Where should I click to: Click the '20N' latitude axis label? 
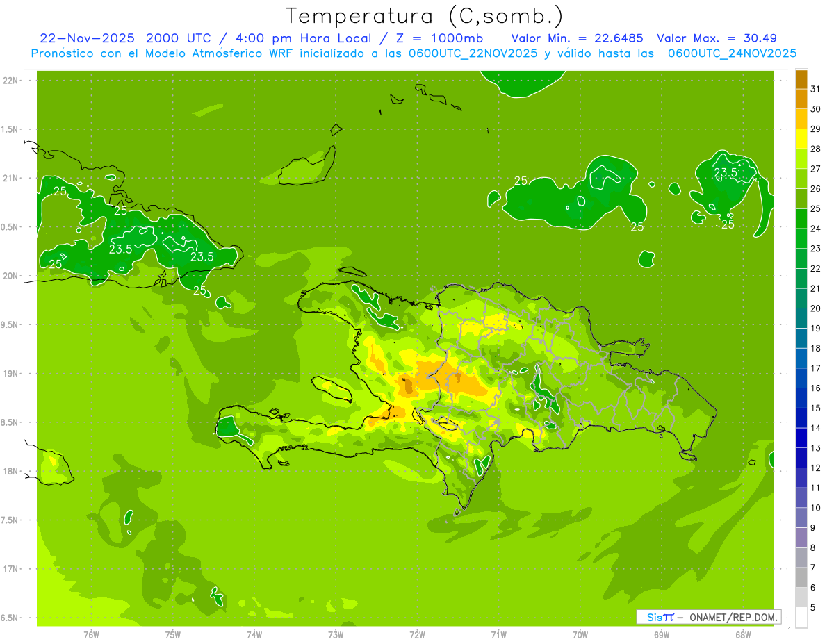(10, 276)
